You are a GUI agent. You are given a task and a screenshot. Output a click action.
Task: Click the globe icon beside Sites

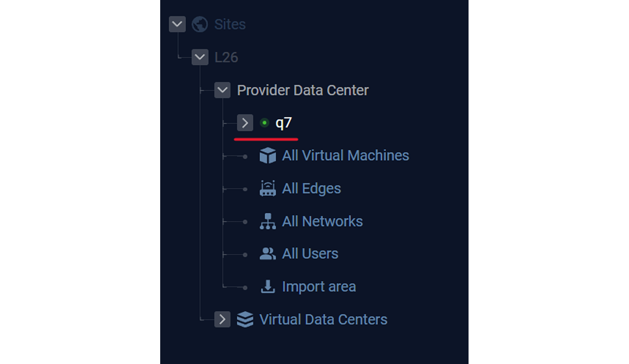[199, 24]
